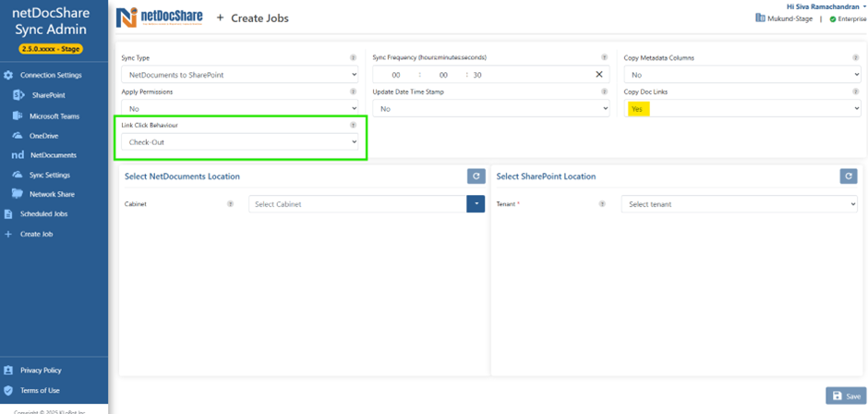This screenshot has height=414, width=868.
Task: Open Sync Settings in sidebar
Action: 50,175
